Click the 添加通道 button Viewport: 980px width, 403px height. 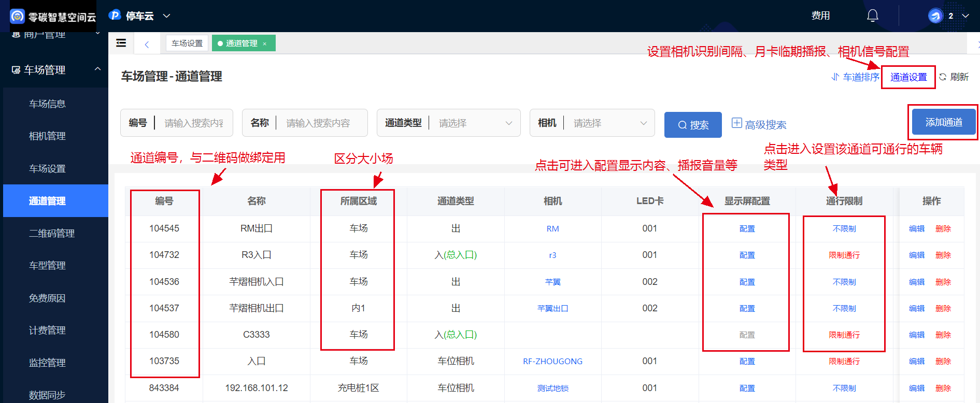click(944, 122)
